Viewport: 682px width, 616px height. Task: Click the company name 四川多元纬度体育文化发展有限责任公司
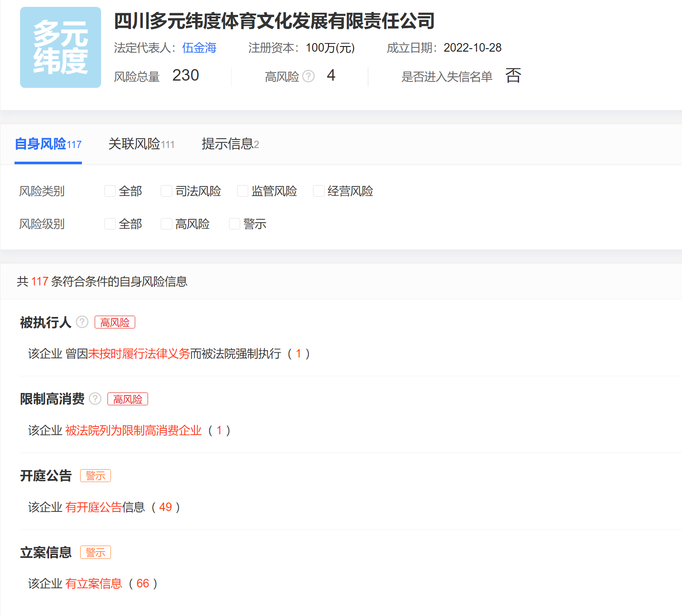pos(274,21)
